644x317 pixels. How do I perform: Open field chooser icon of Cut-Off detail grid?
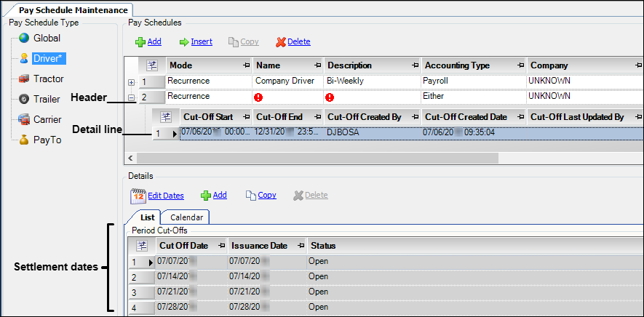tap(166, 117)
